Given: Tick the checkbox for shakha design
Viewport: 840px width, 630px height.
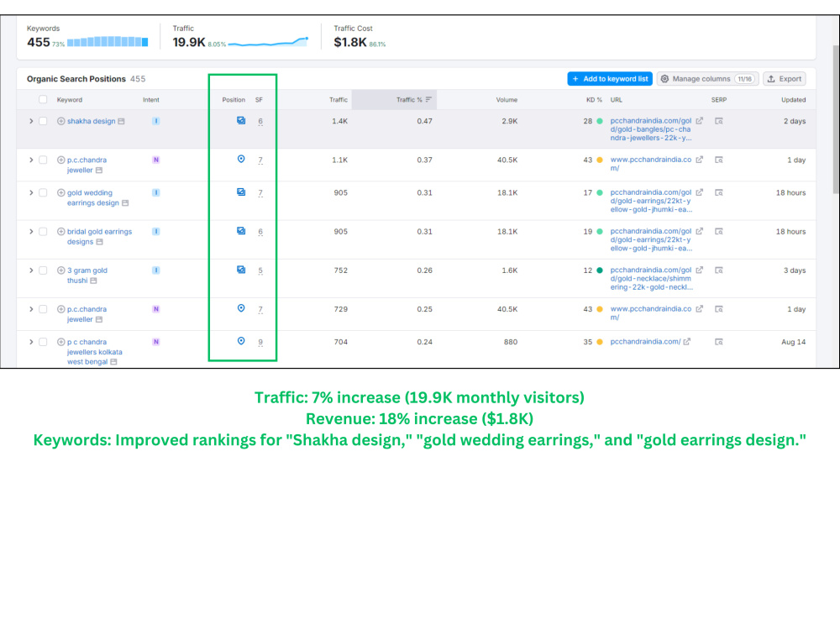Looking at the screenshot, I should point(43,121).
